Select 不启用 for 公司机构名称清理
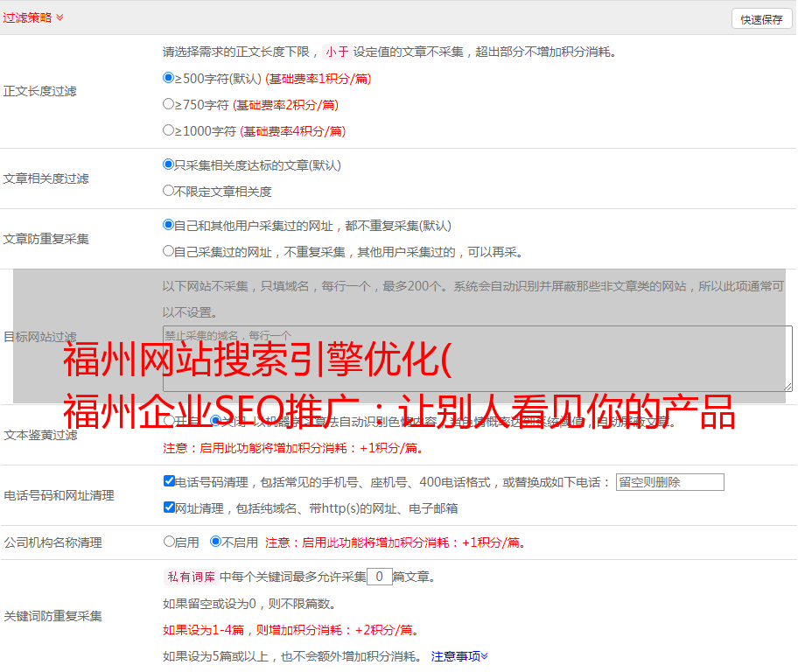The width and height of the screenshot is (798, 672). click(216, 542)
